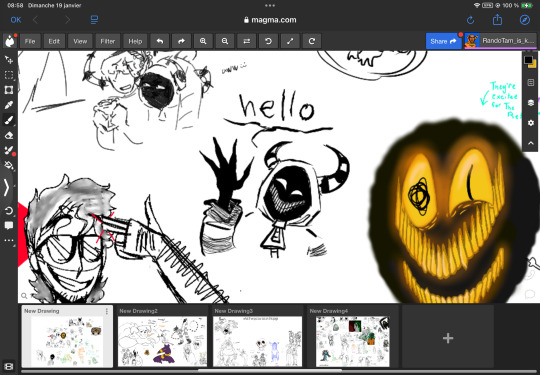Select the rectangular Selection tool
This screenshot has height=375, width=540.
(x=9, y=75)
